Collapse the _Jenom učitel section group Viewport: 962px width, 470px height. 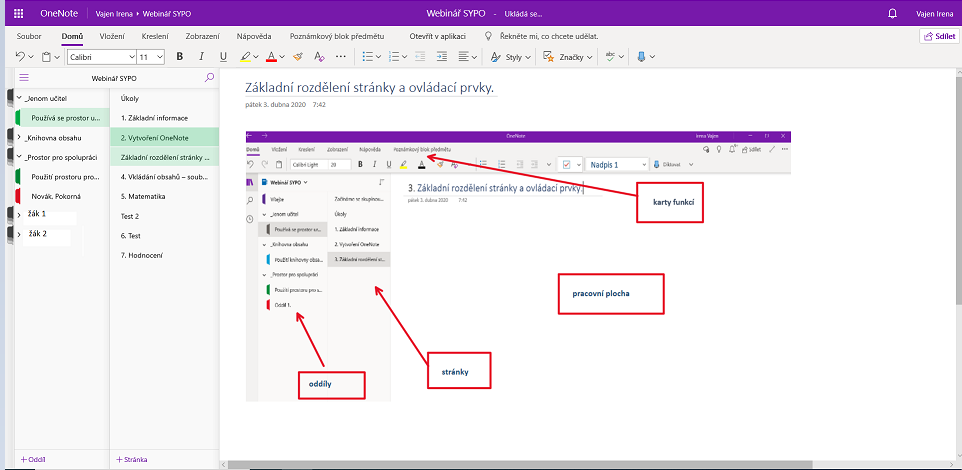point(19,98)
